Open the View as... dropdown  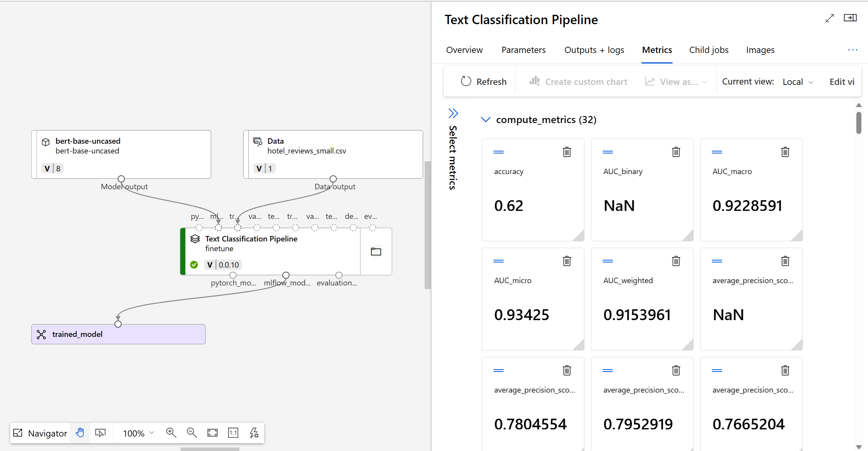coord(676,82)
